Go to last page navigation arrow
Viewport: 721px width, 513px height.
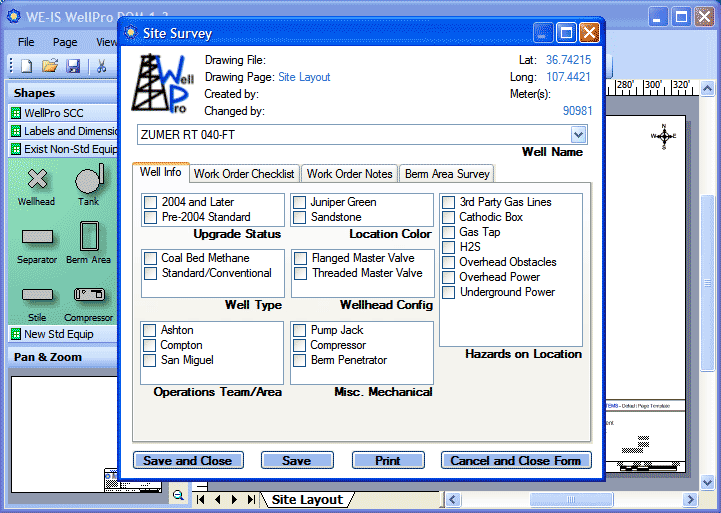pos(251,500)
